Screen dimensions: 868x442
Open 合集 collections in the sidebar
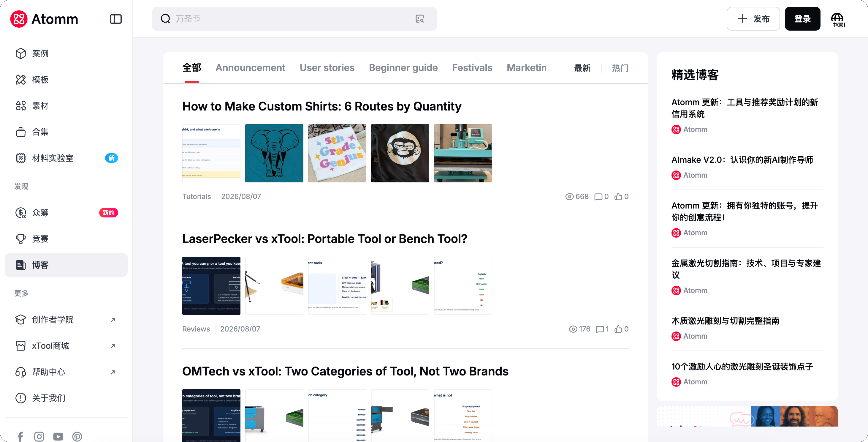coord(66,132)
